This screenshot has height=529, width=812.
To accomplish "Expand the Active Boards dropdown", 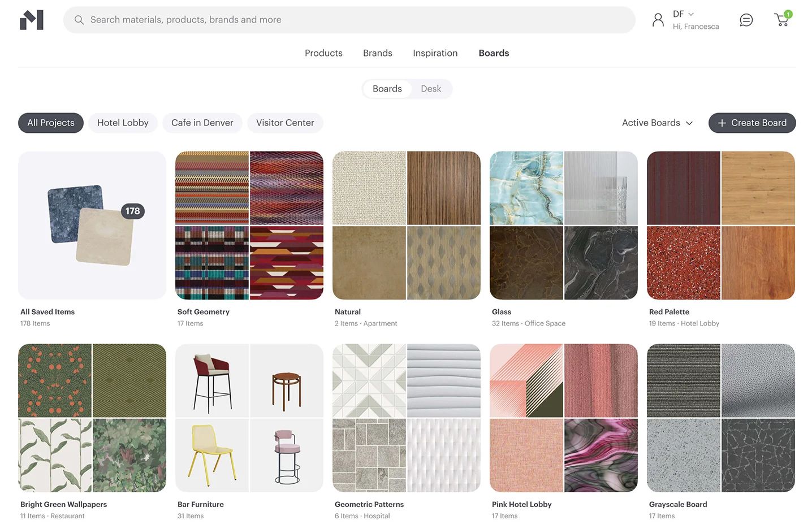I will [657, 123].
